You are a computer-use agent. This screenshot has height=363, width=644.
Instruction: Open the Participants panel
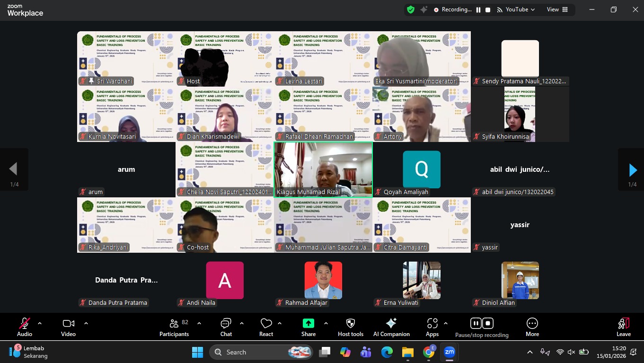[174, 327]
